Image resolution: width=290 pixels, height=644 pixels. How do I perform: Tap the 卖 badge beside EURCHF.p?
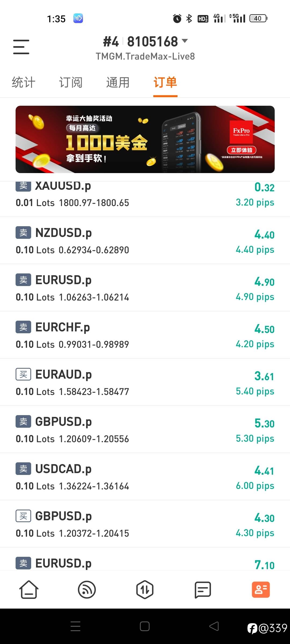[x=23, y=327]
